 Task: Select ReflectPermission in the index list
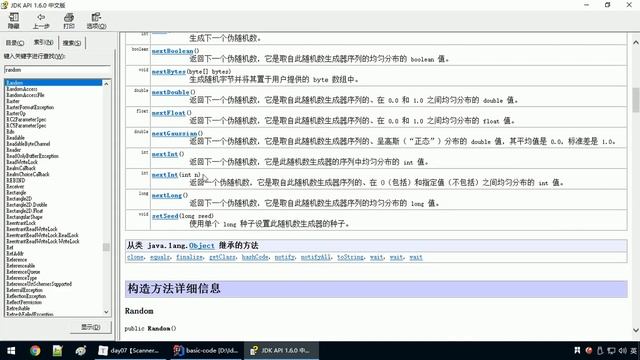[24, 302]
